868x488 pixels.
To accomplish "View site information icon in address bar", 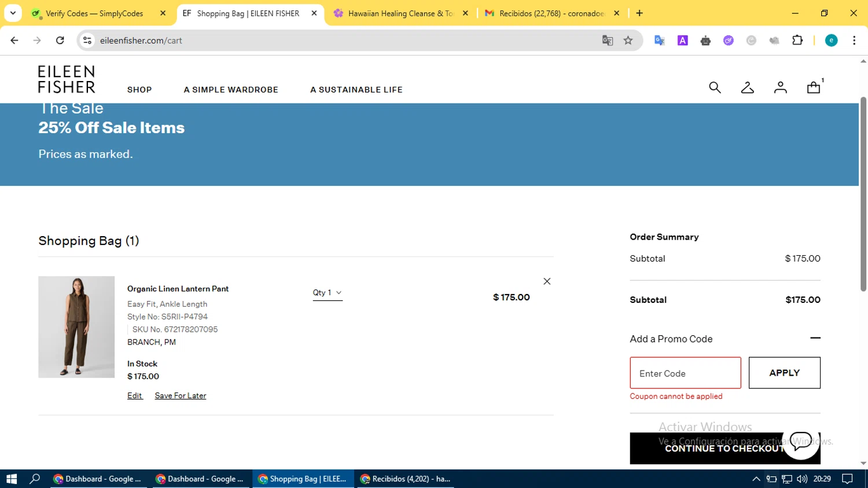I will [x=87, y=41].
